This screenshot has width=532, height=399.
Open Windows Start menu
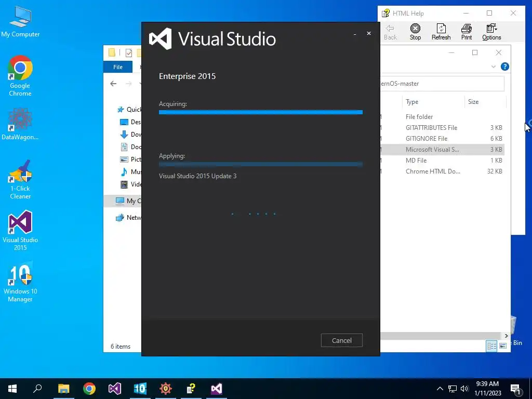coord(12,389)
